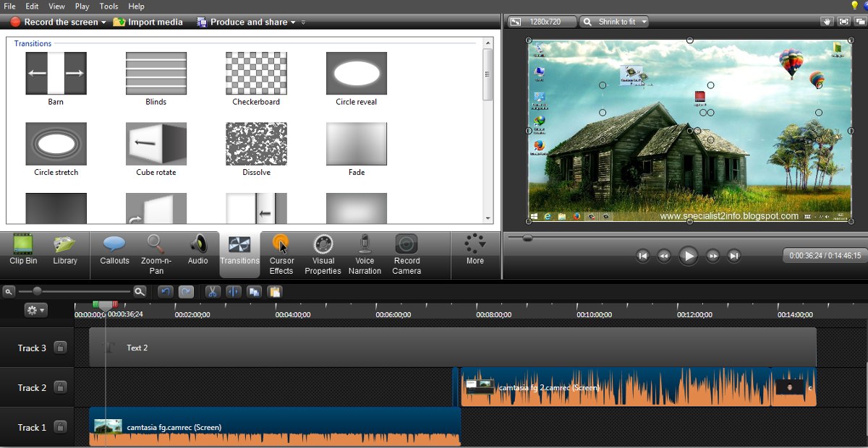This screenshot has height=448, width=868.
Task: Click Record the screen
Action: click(54, 22)
